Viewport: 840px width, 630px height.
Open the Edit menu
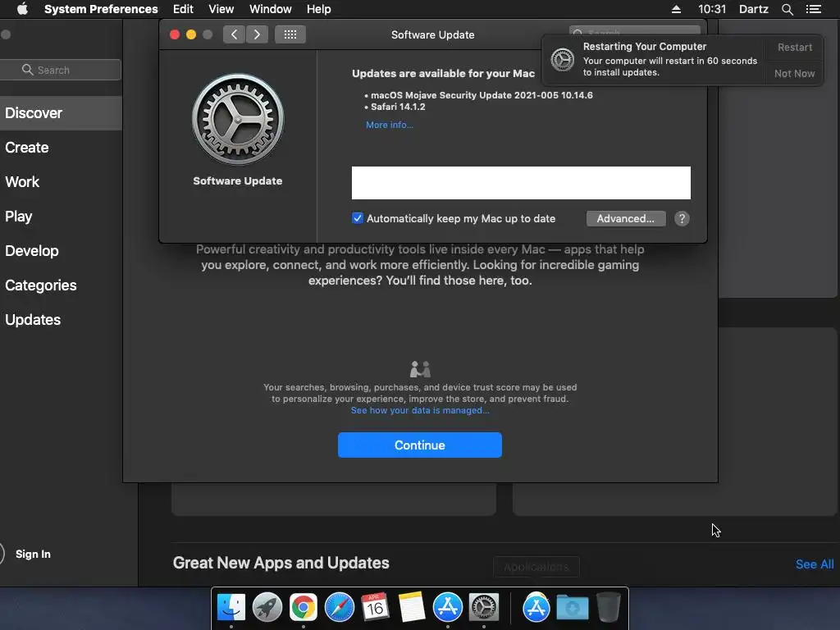click(x=183, y=9)
